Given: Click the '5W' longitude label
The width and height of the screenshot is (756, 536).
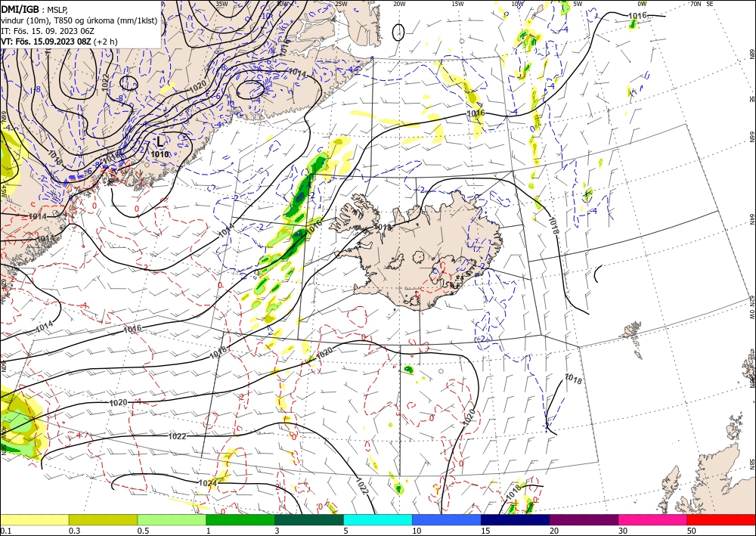Looking at the screenshot, I should (578, 4).
